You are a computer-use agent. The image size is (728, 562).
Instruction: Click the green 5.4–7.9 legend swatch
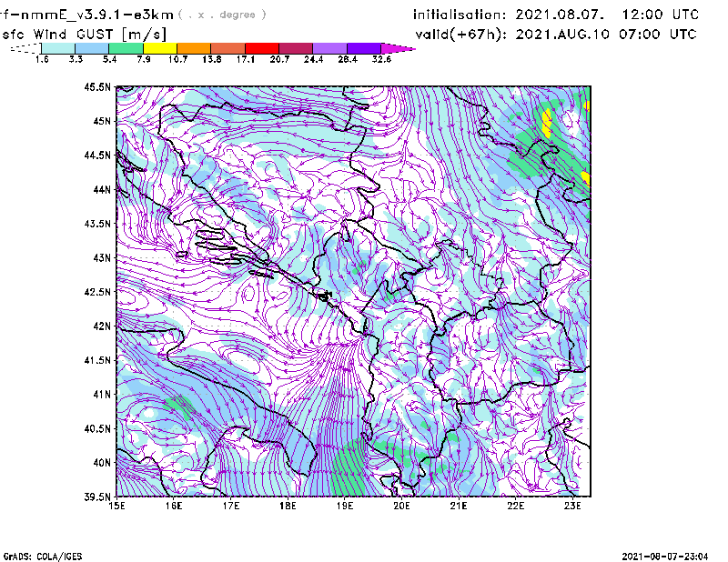point(126,48)
